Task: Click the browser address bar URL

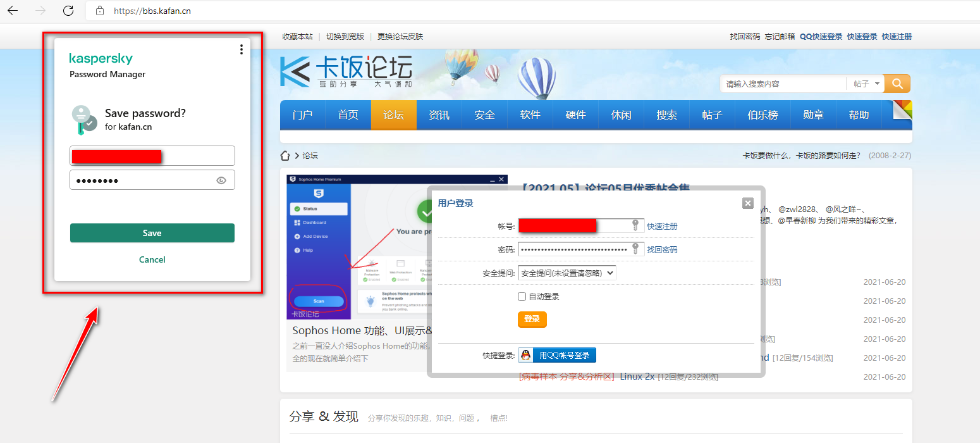Action: 152,11
